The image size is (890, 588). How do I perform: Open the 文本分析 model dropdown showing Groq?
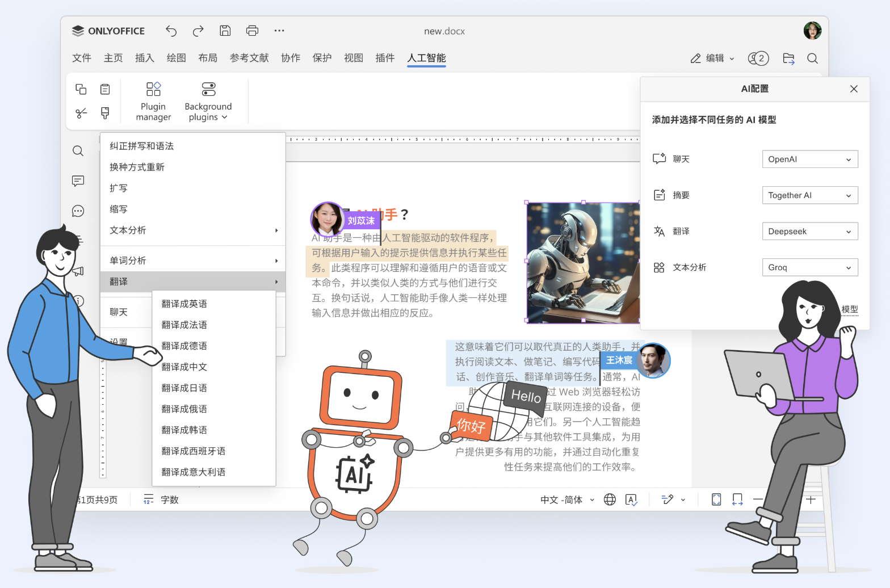click(810, 267)
